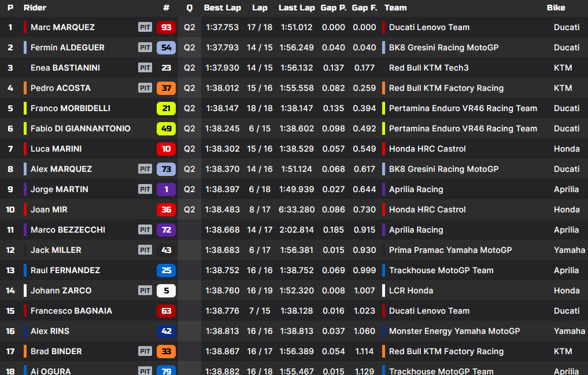
Task: Click the Lap column header
Action: (260, 8)
